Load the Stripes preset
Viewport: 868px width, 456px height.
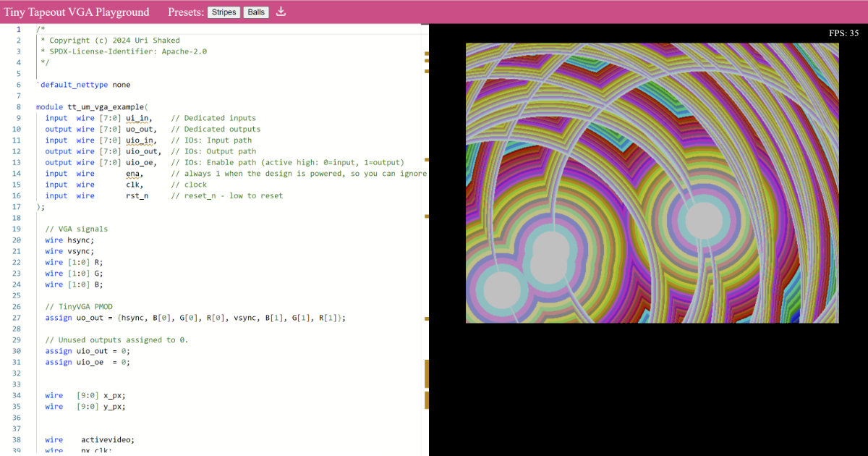click(x=224, y=12)
